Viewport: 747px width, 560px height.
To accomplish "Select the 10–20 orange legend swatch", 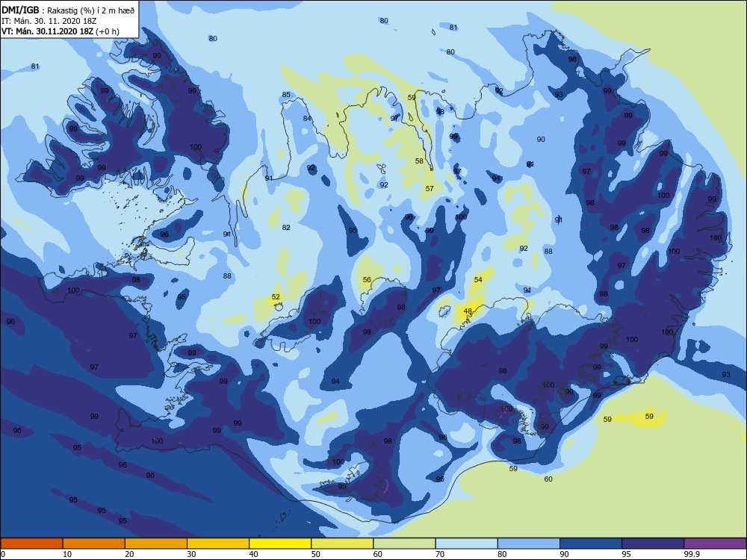I will point(94,544).
